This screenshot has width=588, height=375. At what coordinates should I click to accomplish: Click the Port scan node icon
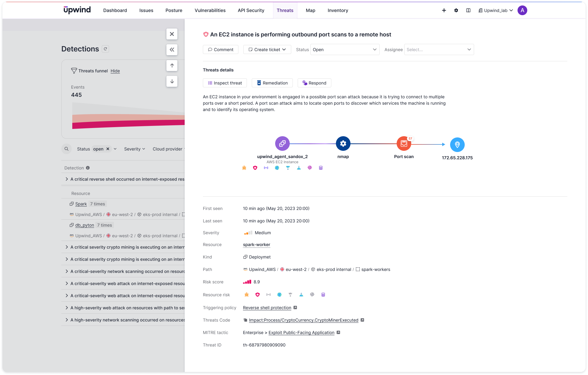pyautogui.click(x=404, y=144)
